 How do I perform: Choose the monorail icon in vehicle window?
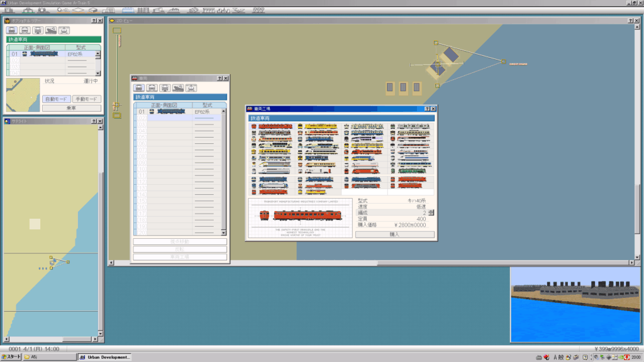164,87
